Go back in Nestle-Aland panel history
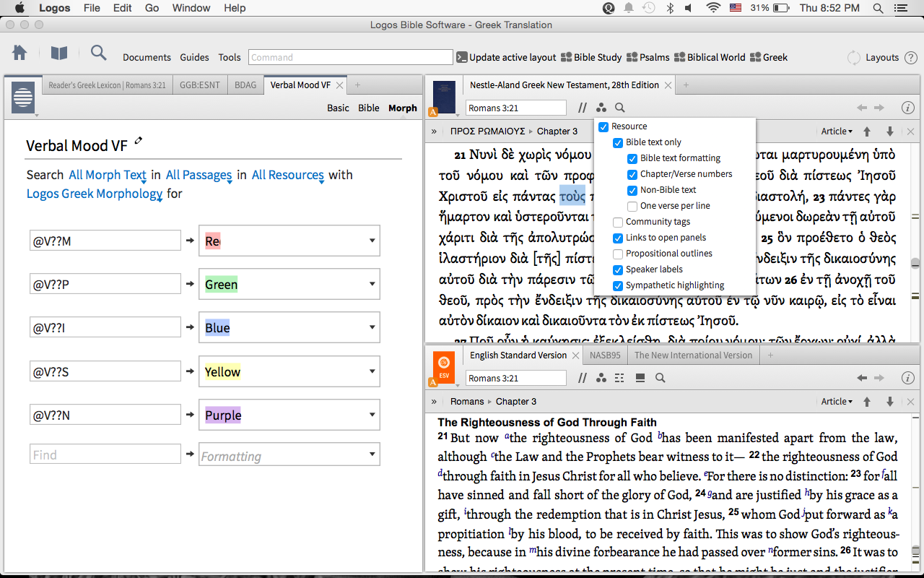This screenshot has width=924, height=578. pos(862,108)
